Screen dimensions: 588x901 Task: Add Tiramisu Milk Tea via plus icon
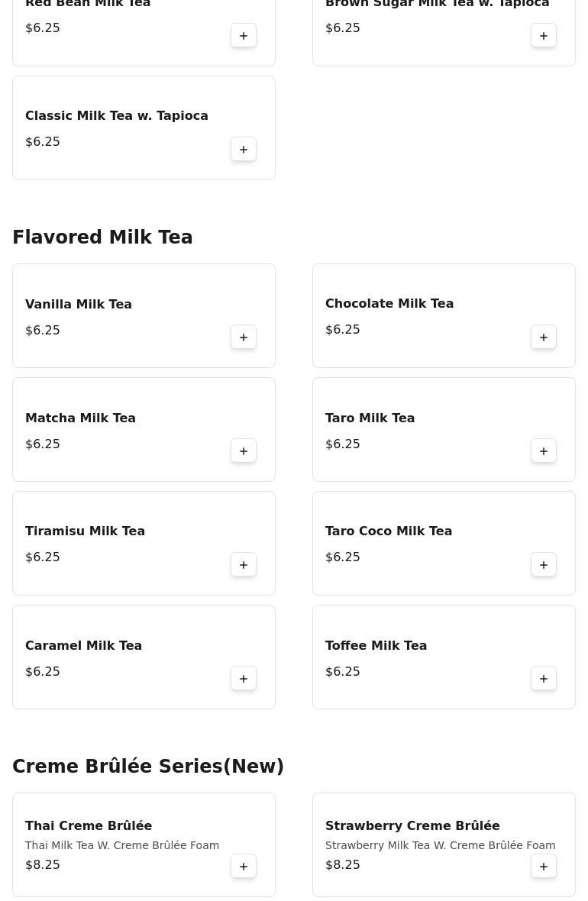pos(244,565)
